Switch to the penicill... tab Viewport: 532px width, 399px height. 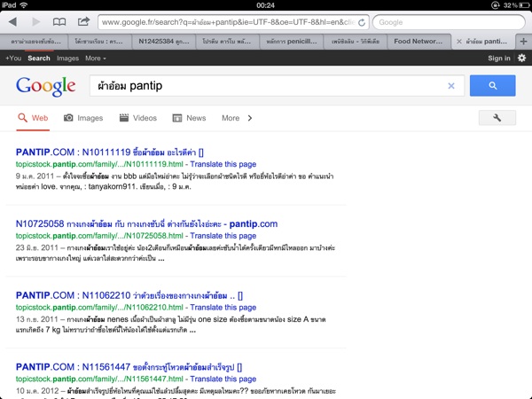click(292, 42)
